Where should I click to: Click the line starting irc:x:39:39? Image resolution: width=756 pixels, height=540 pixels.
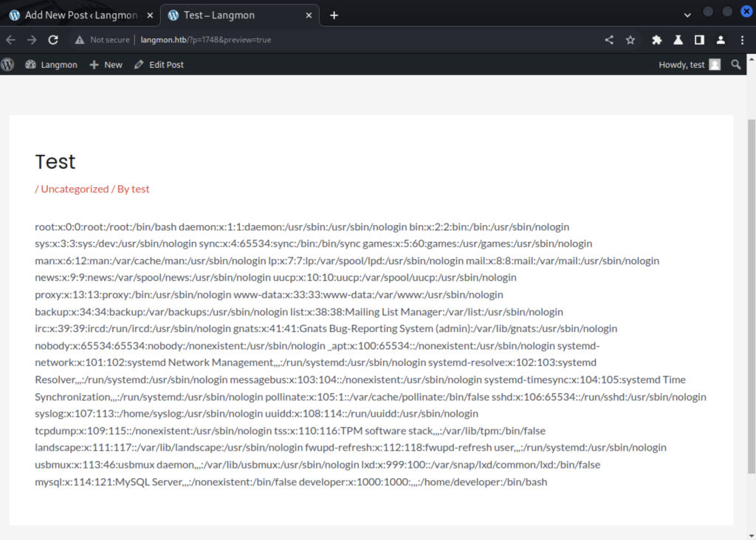pyautogui.click(x=326, y=328)
